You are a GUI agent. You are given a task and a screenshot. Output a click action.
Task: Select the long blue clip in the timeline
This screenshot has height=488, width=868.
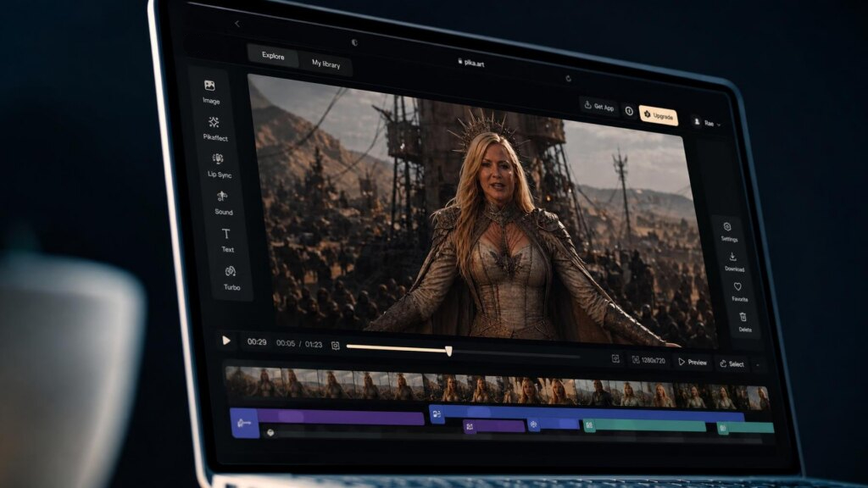587,413
